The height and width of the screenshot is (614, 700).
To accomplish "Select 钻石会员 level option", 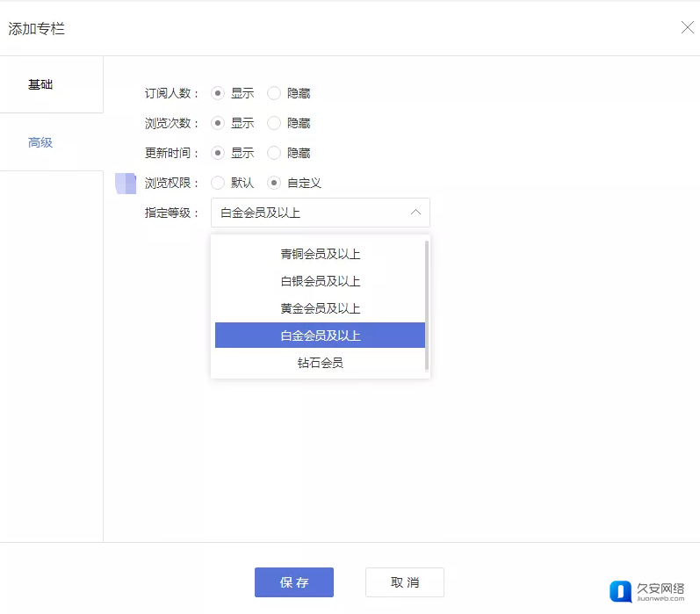I will [320, 363].
